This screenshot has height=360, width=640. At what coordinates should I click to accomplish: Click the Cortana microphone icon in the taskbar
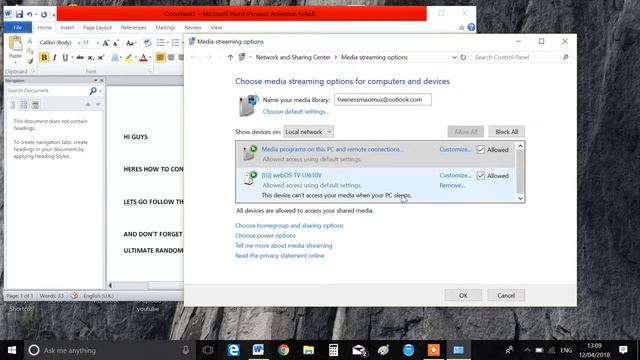click(185, 350)
